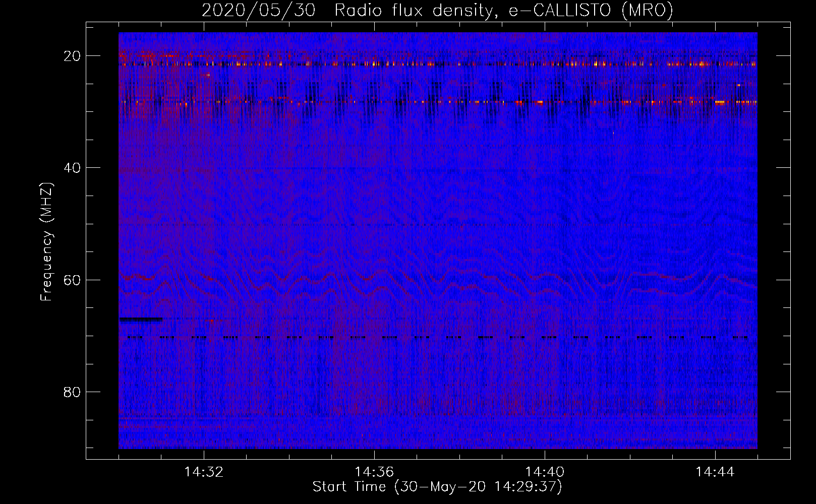Click the '14:44' time tick label
The image size is (816, 504).
coord(715,472)
